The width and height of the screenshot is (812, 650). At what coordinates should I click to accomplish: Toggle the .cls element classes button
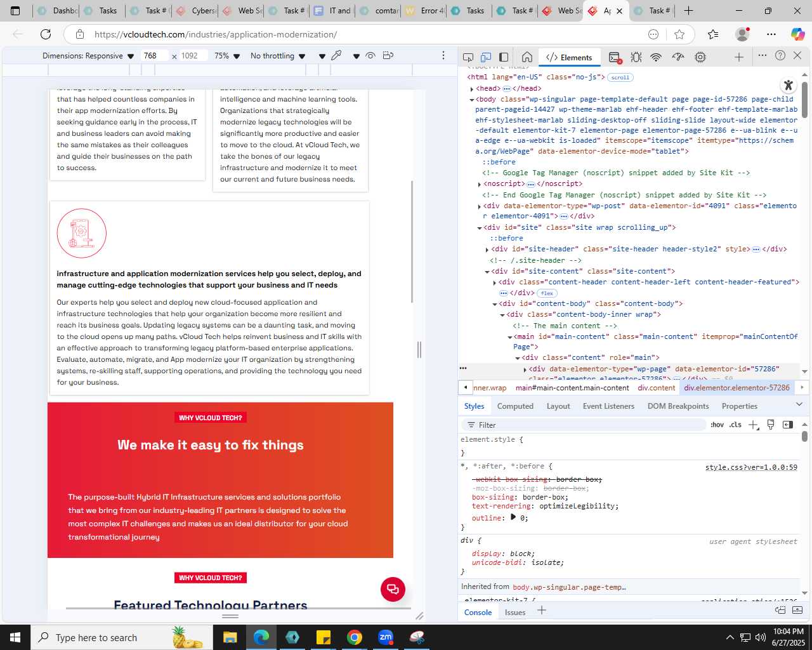[735, 425]
